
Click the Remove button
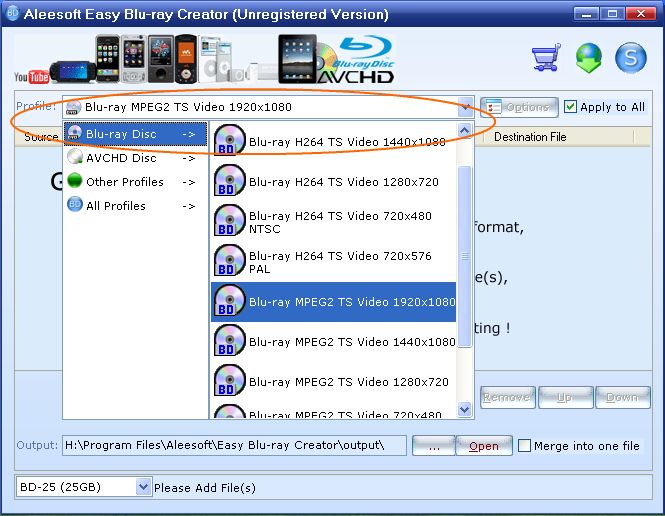coord(507,397)
